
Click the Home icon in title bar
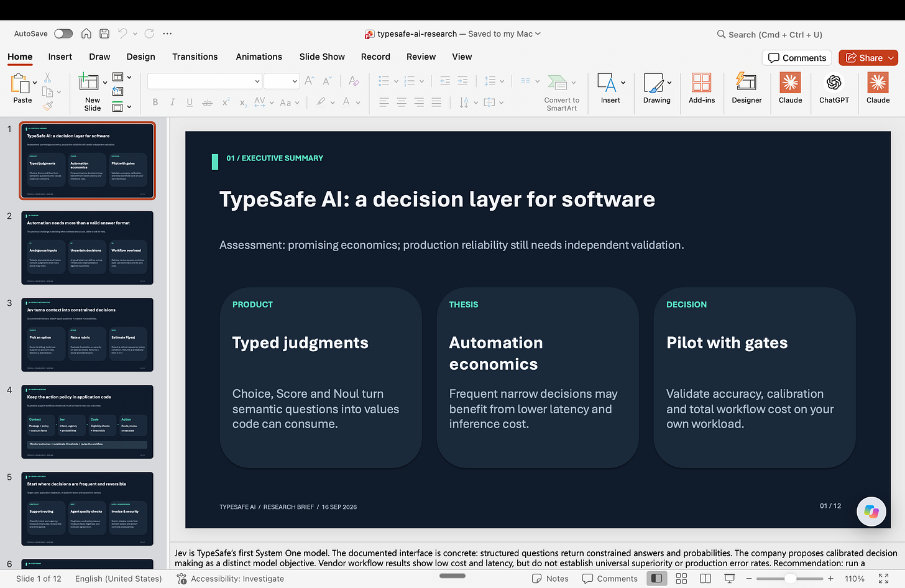coord(86,34)
